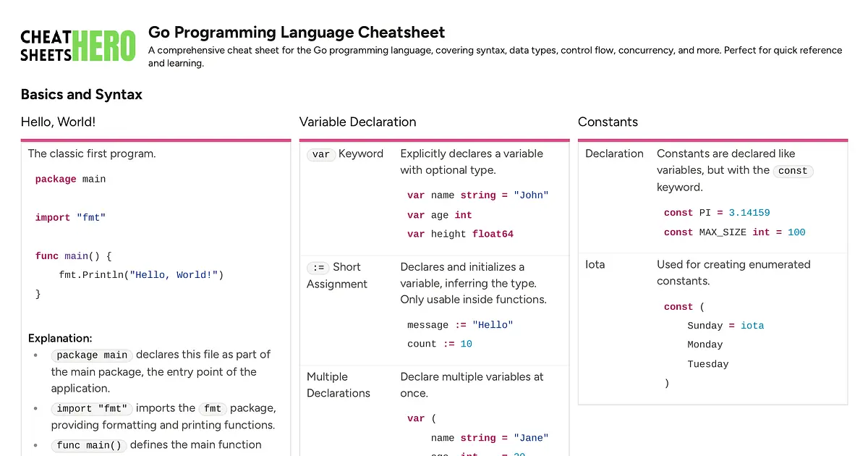Click the CHEATSHEETSHERO logo
Viewport: 868px width, 456px height.
77,45
